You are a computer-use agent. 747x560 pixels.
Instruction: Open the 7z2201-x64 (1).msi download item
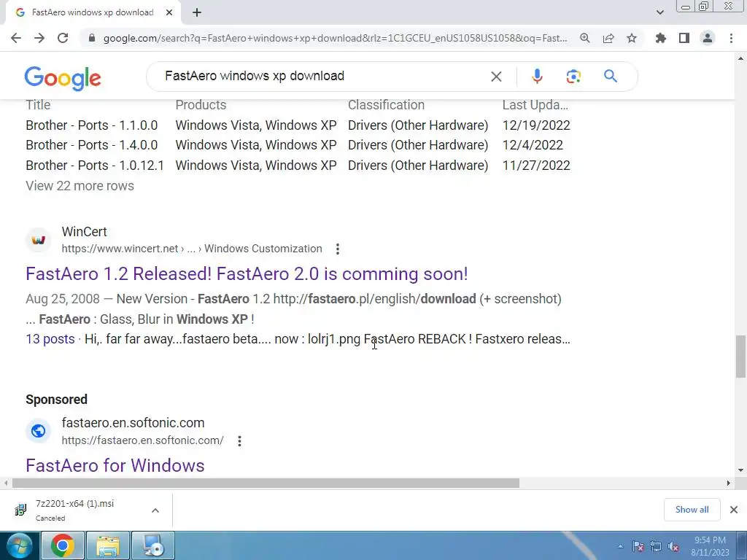[x=75, y=510]
